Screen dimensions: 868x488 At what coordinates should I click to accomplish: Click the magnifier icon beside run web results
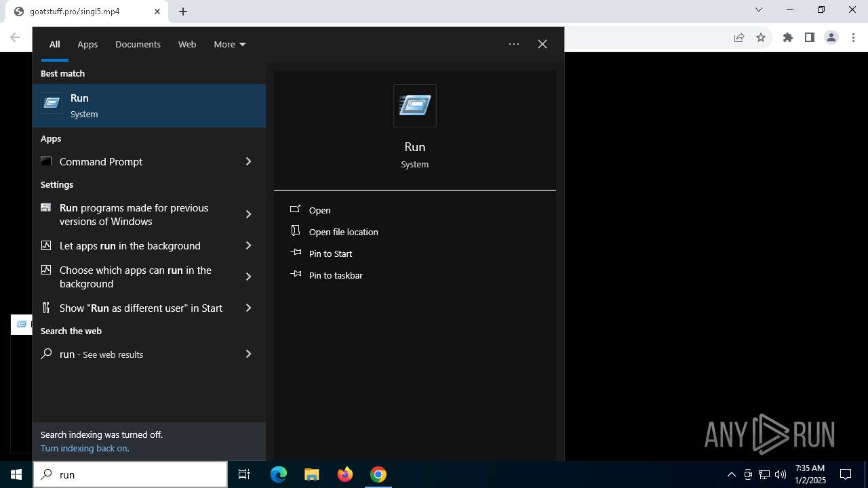pos(46,354)
